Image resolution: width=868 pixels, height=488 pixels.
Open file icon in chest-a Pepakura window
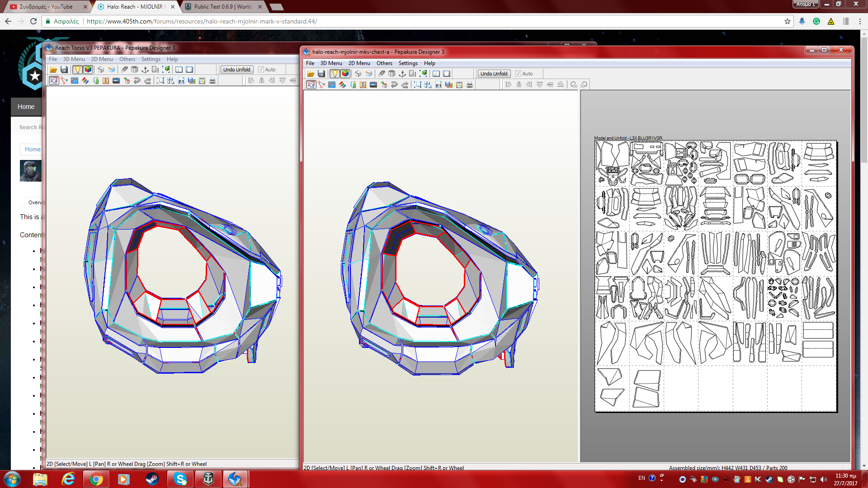click(x=311, y=74)
